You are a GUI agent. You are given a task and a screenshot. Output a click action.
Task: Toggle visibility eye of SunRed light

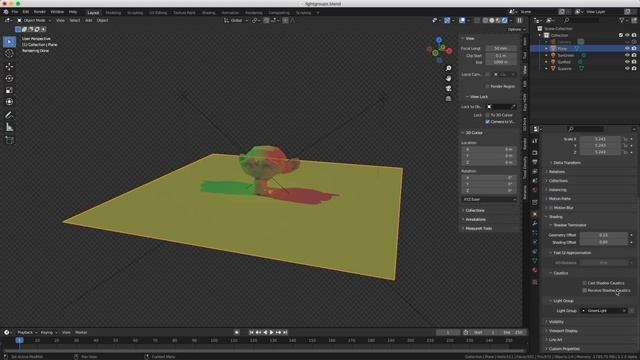(x=627, y=62)
